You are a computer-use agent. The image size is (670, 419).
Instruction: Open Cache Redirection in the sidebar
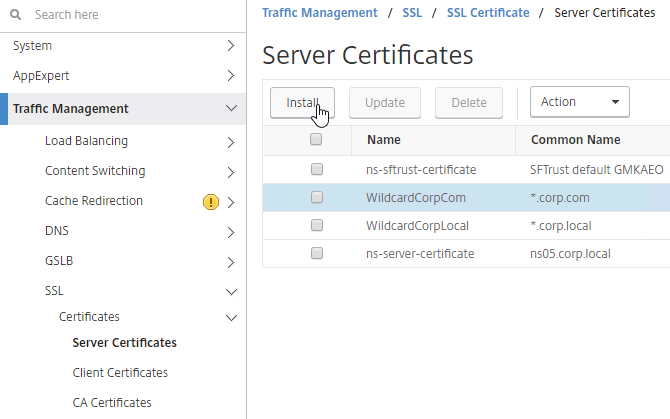tap(94, 201)
